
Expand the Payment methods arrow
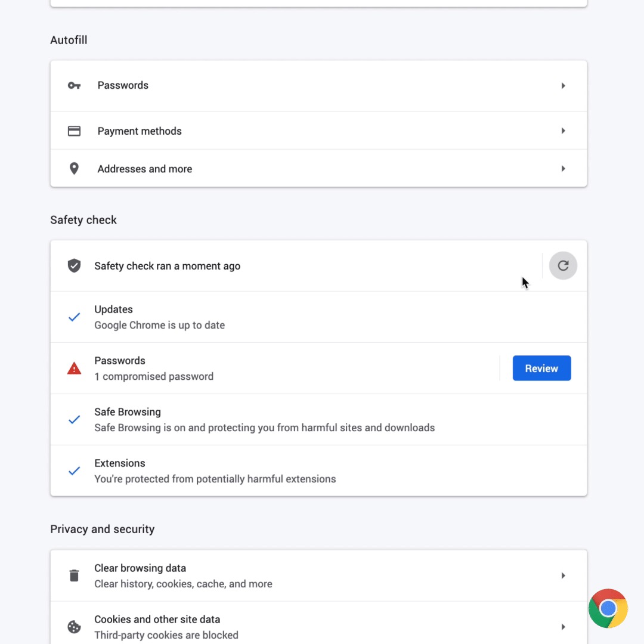[563, 131]
